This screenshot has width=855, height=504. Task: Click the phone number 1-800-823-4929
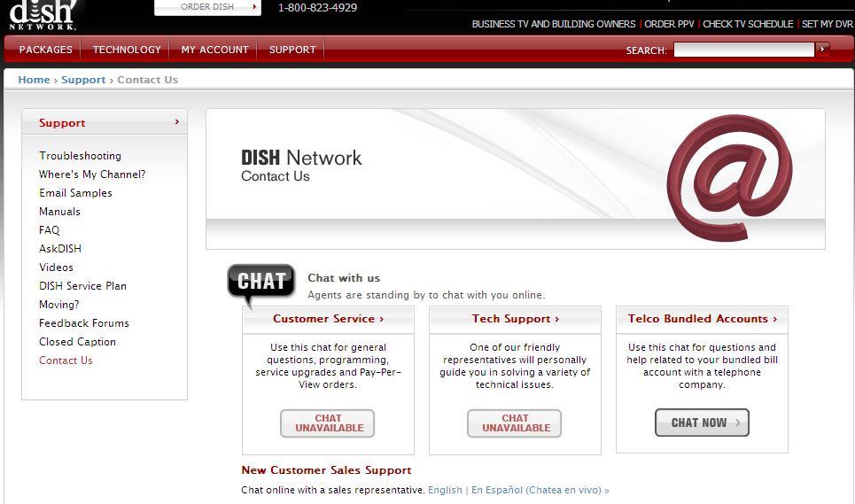click(317, 8)
